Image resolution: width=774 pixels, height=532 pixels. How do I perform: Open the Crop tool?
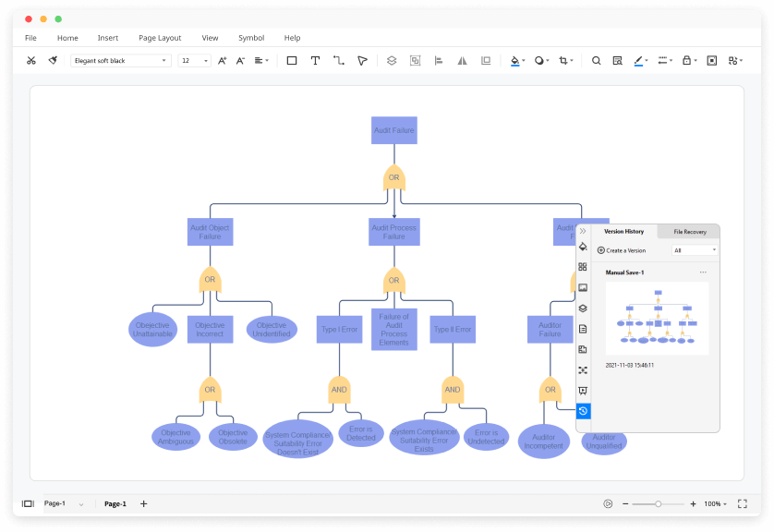click(x=562, y=59)
